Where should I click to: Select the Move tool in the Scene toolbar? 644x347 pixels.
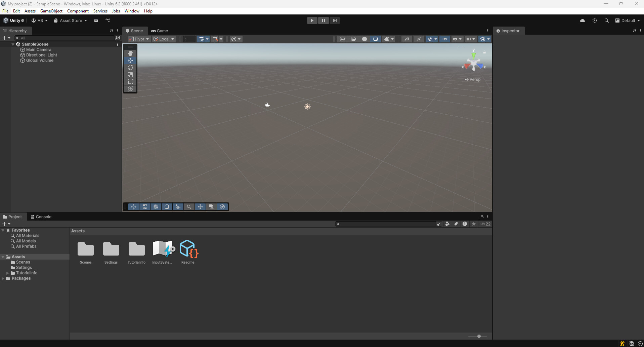click(x=130, y=61)
